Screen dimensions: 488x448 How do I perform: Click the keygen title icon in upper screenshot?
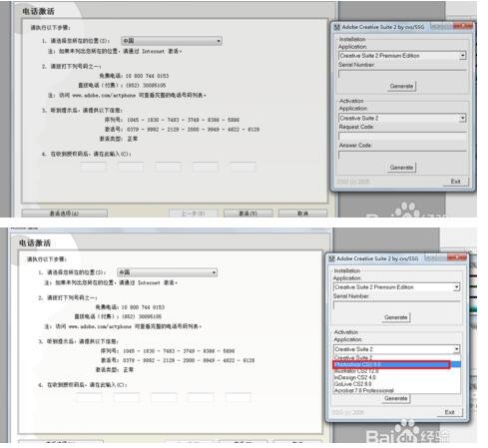[337, 27]
